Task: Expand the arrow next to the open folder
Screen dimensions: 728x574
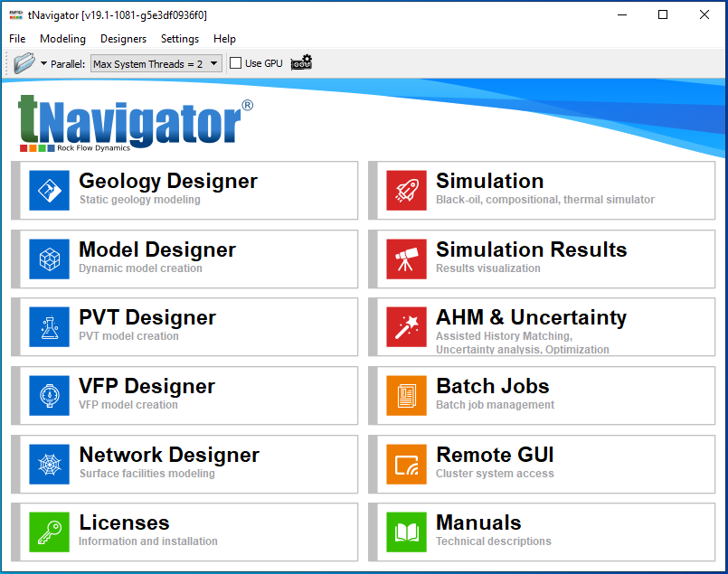Action: (43, 63)
